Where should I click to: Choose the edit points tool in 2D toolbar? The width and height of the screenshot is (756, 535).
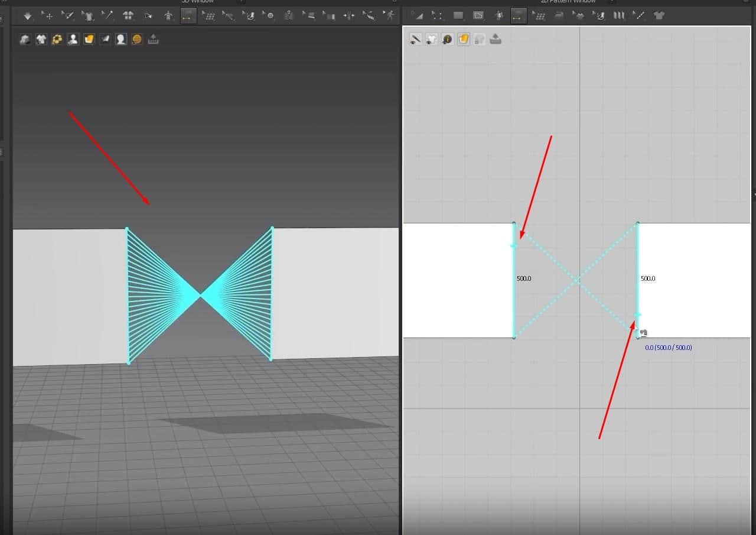438,16
